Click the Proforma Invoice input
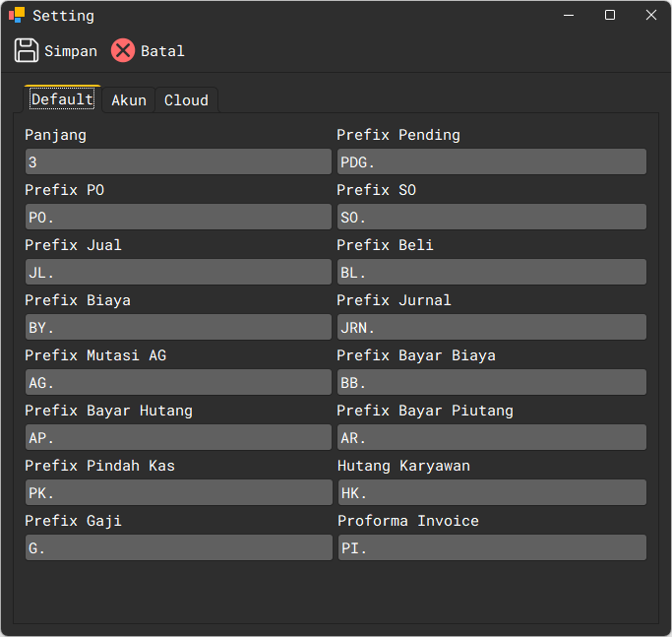 point(491,548)
